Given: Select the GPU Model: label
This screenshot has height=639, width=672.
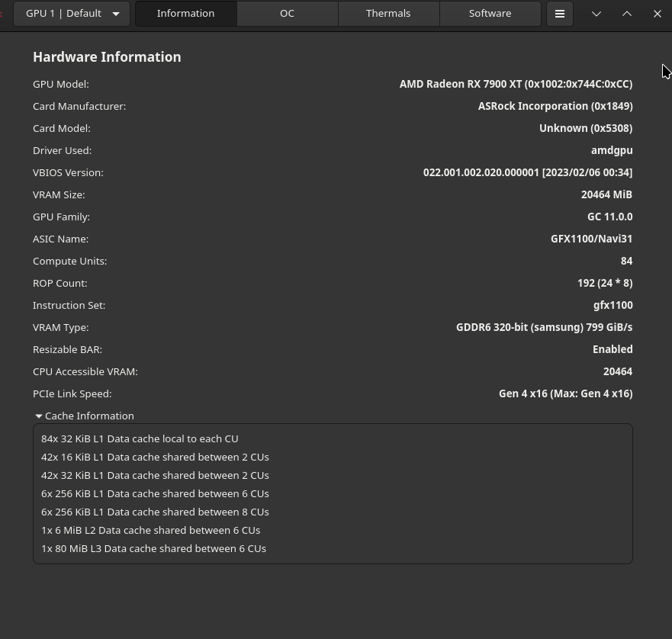Looking at the screenshot, I should [61, 84].
